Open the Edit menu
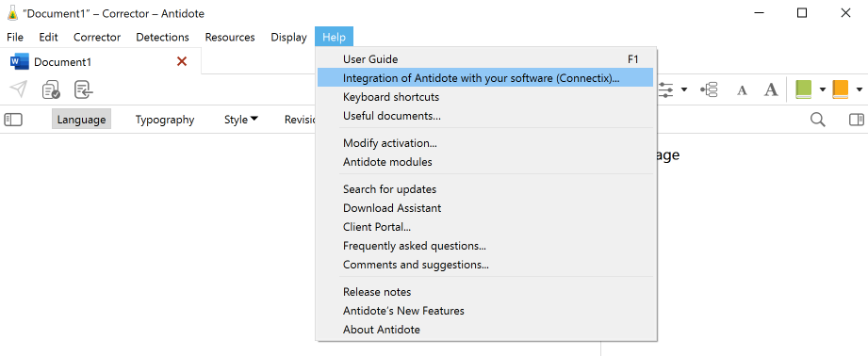Viewport: 868px width, 356px height. tap(48, 37)
